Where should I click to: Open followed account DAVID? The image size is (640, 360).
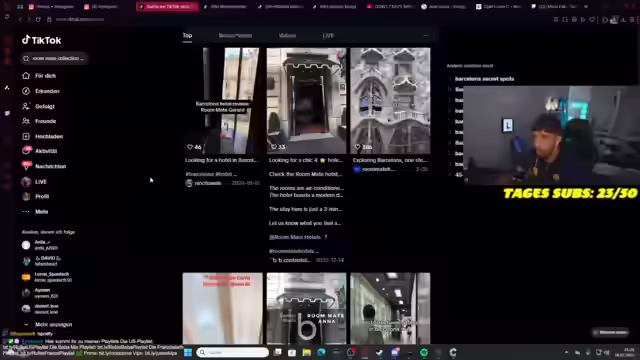point(42,261)
